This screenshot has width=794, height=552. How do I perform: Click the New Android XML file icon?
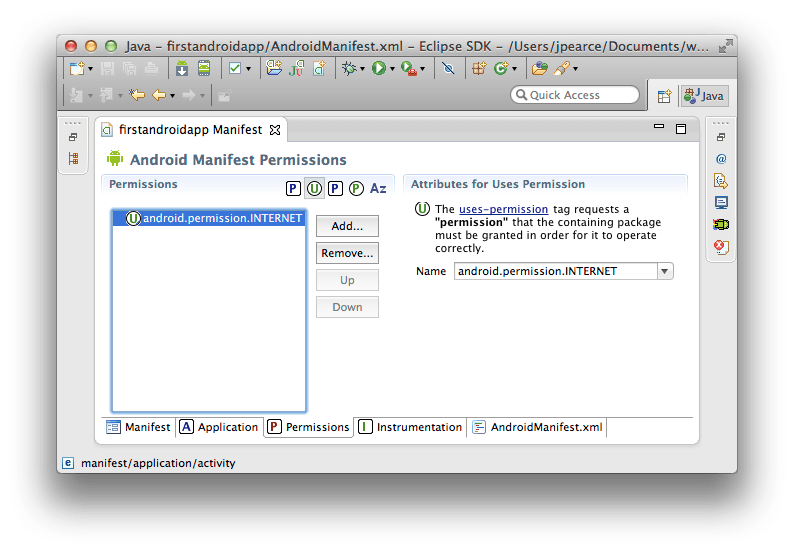pos(320,68)
